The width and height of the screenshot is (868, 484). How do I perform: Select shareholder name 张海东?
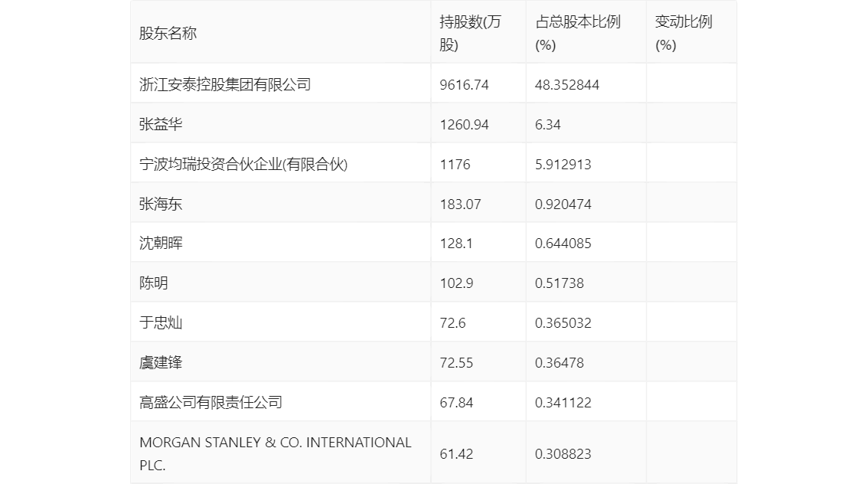(161, 204)
